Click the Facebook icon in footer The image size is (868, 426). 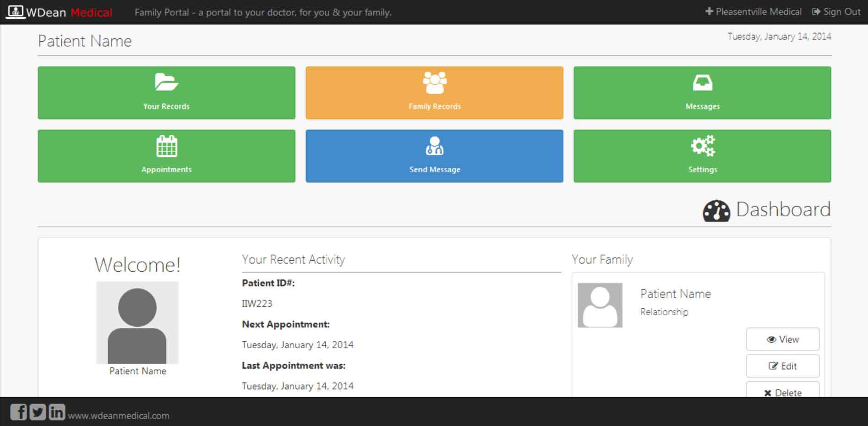click(18, 412)
